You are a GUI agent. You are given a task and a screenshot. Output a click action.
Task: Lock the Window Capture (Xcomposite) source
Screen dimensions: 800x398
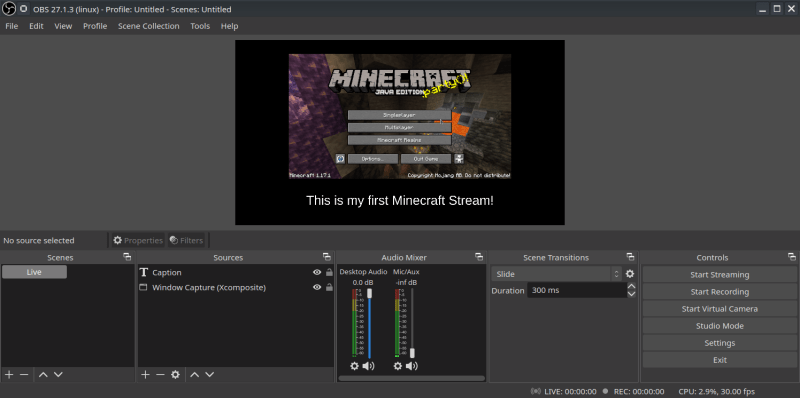pyautogui.click(x=329, y=287)
